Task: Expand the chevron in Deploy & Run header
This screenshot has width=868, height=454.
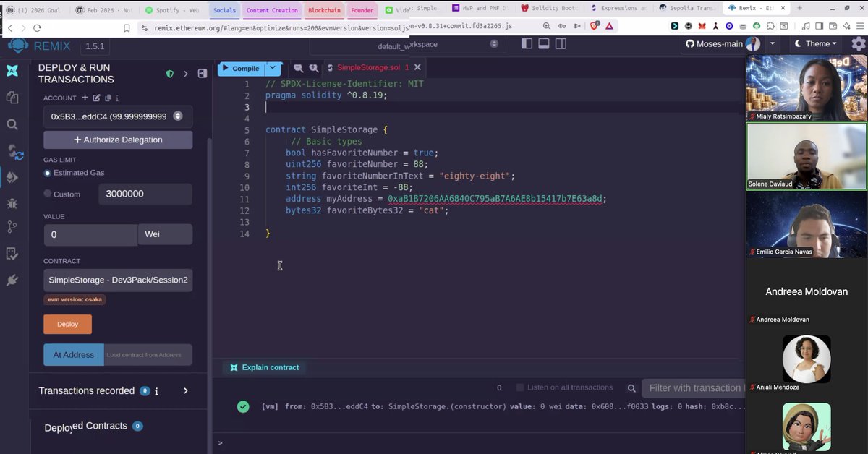Action: pyautogui.click(x=186, y=74)
